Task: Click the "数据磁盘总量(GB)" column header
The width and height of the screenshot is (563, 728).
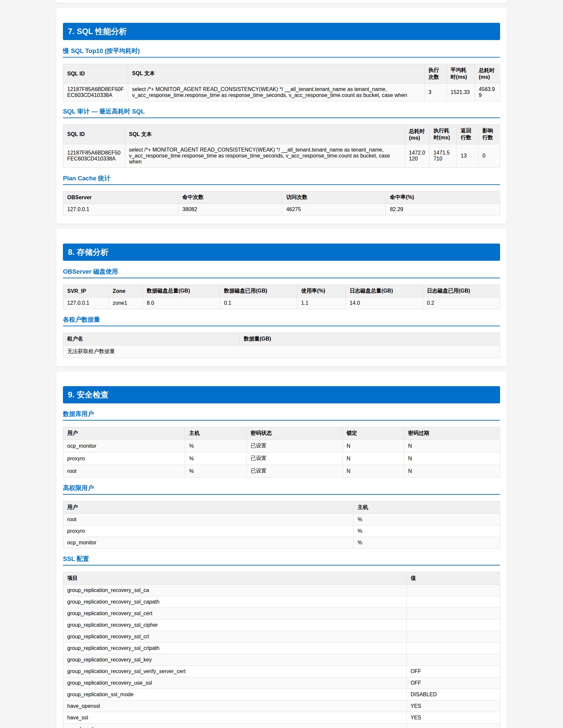Action: tap(181, 291)
